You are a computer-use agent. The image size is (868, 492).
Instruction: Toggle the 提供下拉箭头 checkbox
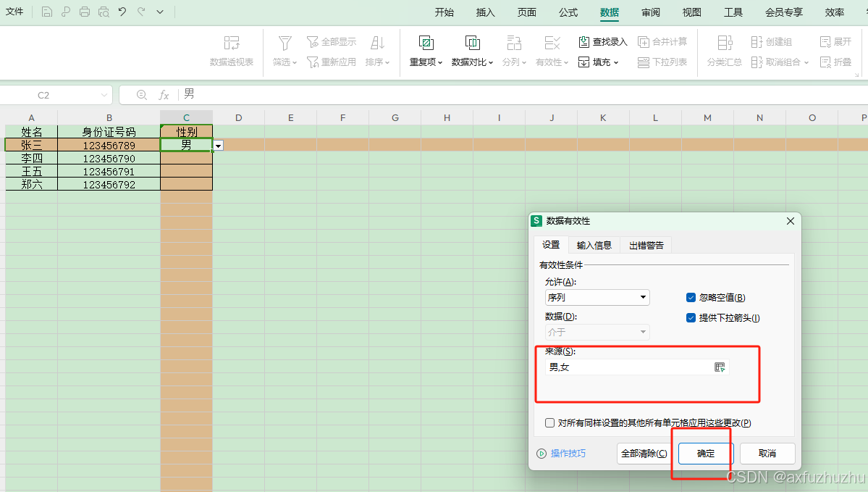(691, 317)
